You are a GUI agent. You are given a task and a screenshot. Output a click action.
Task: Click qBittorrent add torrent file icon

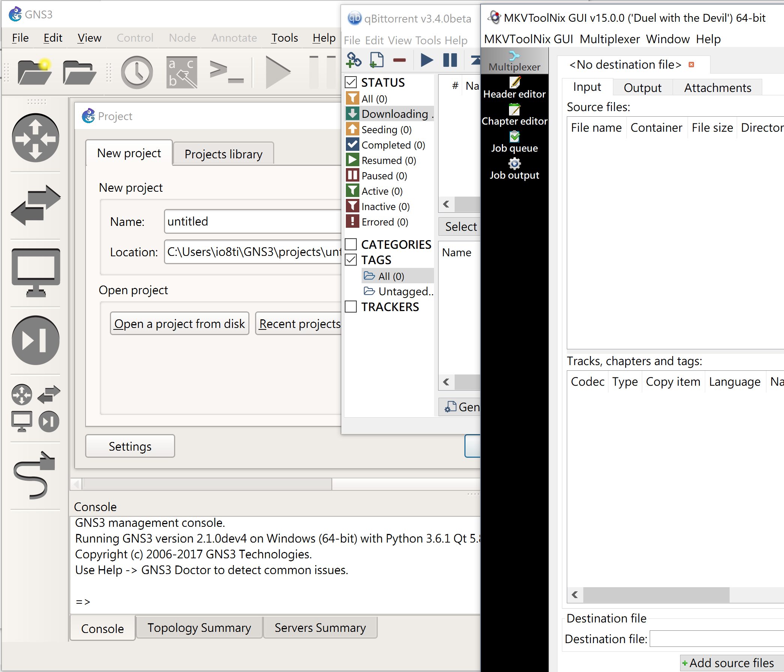tap(376, 60)
